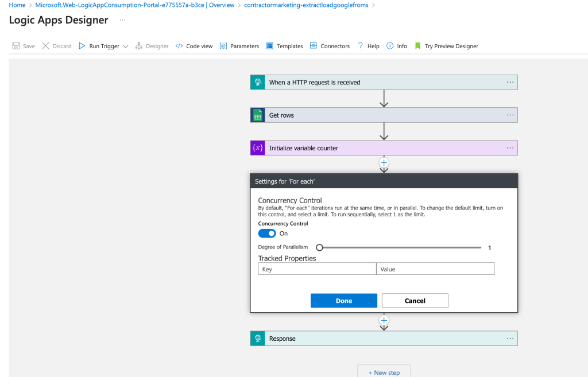Click the Parameters icon

click(223, 46)
